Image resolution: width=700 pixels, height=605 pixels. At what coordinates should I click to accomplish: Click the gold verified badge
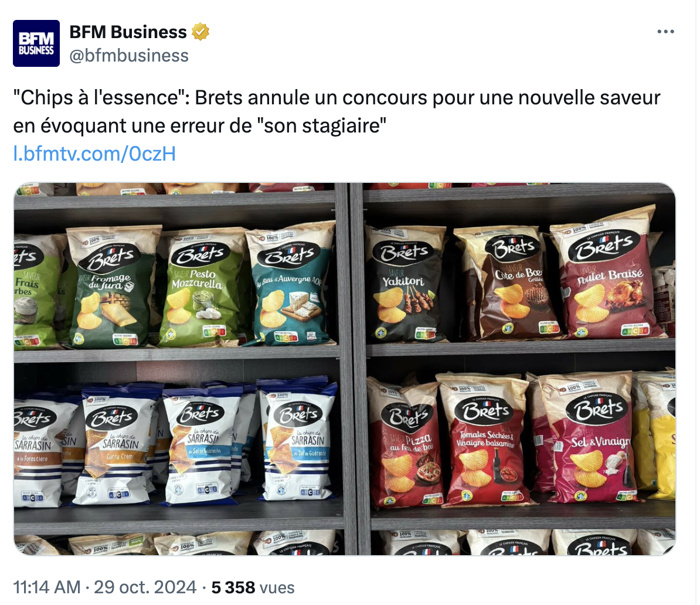point(201,32)
